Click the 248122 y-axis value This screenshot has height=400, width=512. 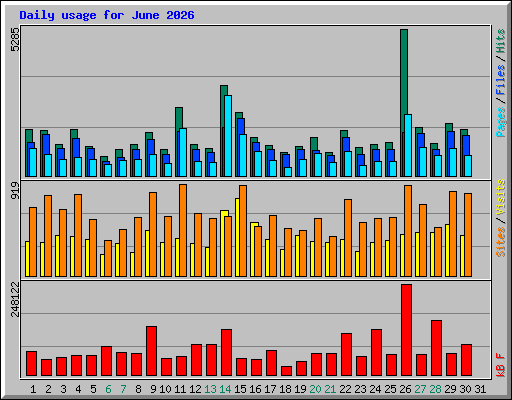(x=15, y=299)
